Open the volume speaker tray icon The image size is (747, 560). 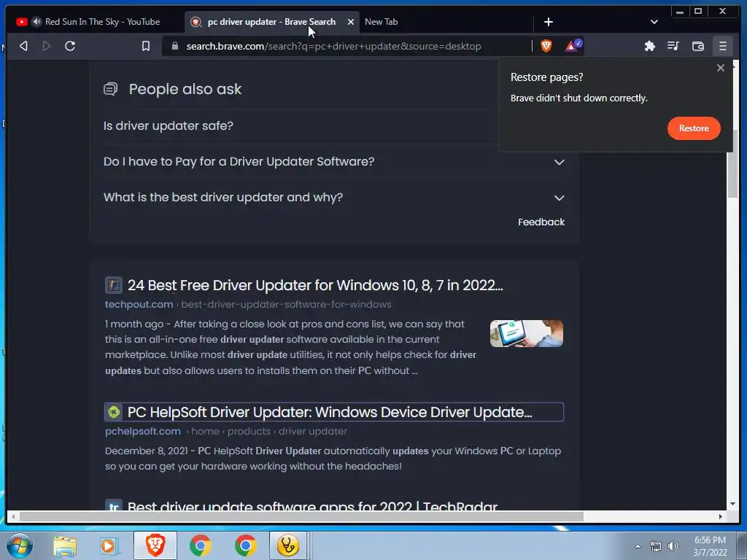click(673, 546)
